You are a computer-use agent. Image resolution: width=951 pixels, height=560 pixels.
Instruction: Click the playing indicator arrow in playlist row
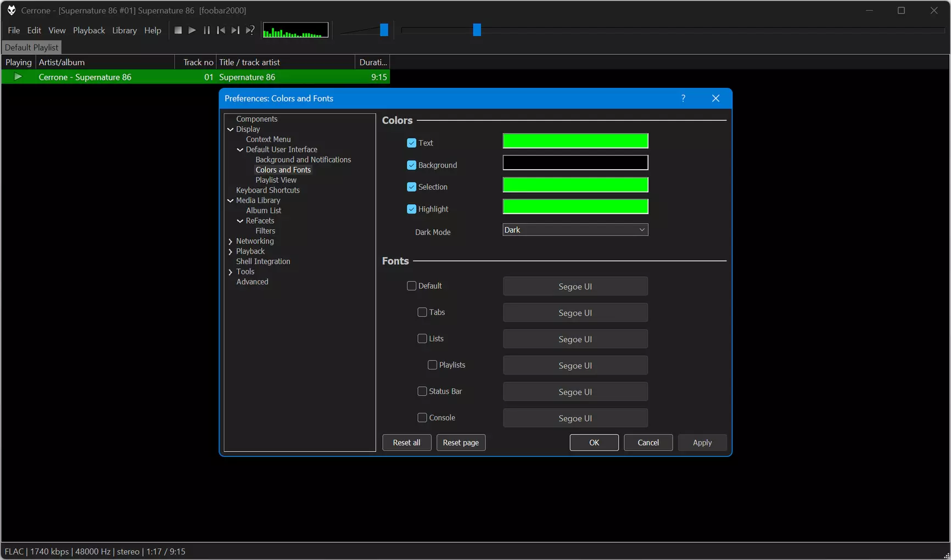coord(18,77)
